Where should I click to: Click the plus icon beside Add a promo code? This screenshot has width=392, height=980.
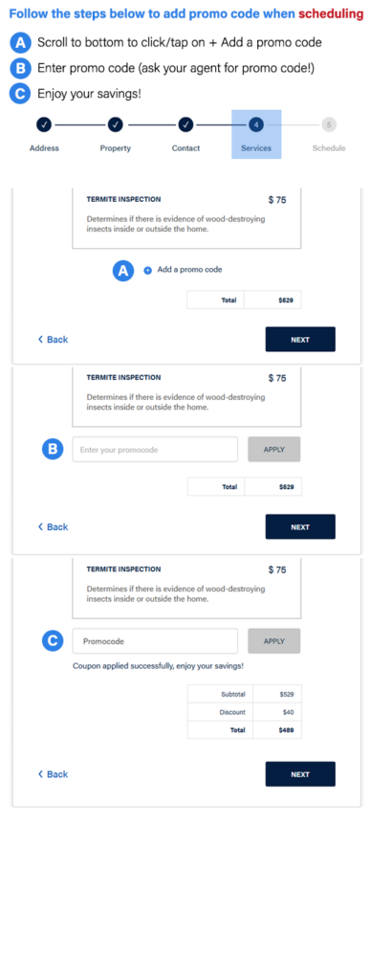tap(148, 270)
